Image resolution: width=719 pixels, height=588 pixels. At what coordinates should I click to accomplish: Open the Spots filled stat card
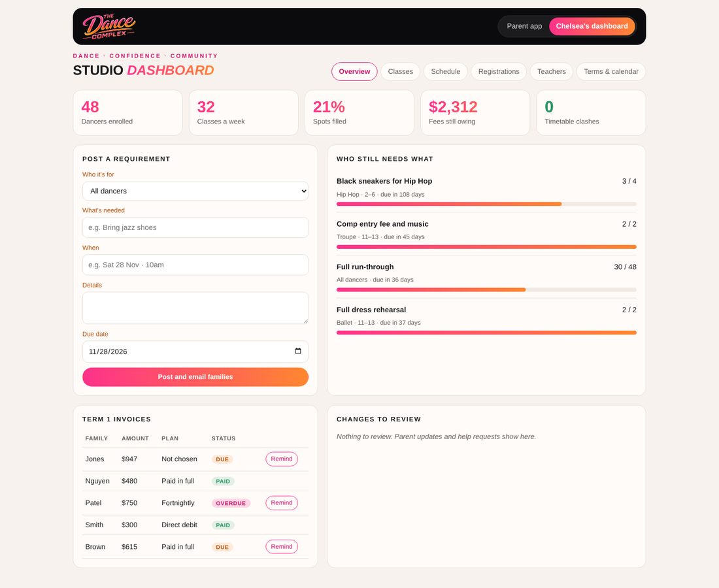click(359, 113)
